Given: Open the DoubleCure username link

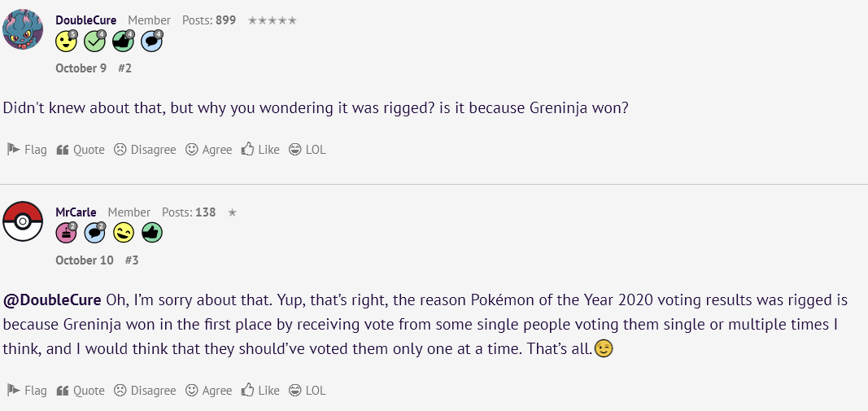Looking at the screenshot, I should [x=85, y=20].
